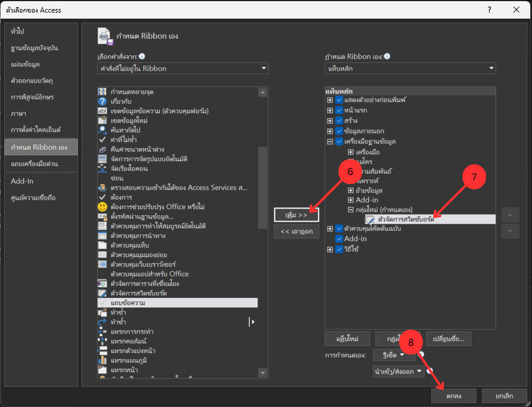Select ตัวจัดการสวิตช์บอร์ด icon in left command list
The height and width of the screenshot is (407, 532).
[x=102, y=293]
